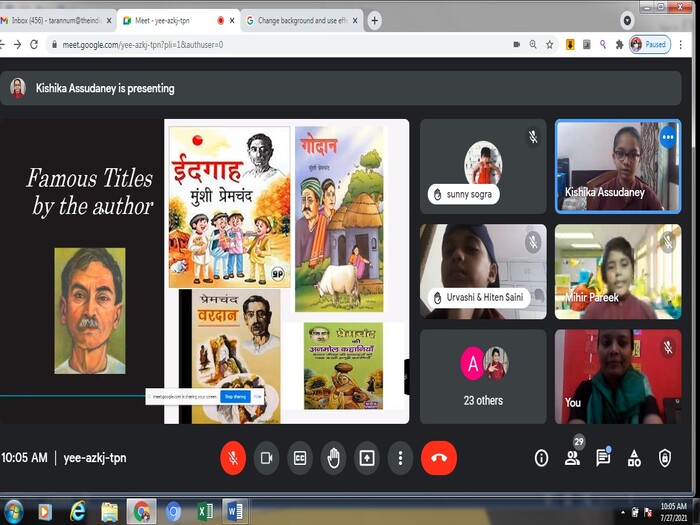This screenshot has height=525, width=700.
Task: Click the yellow download extension icon
Action: click(570, 45)
